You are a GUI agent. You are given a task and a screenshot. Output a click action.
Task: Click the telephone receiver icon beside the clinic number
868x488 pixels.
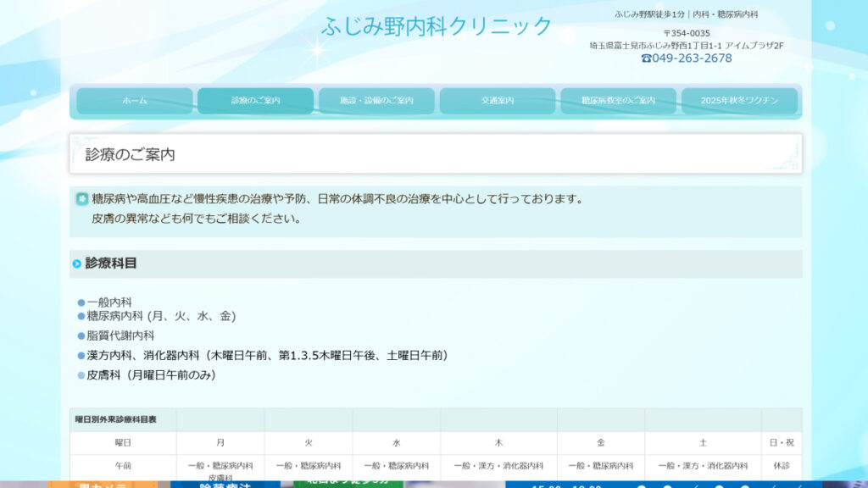[647, 58]
